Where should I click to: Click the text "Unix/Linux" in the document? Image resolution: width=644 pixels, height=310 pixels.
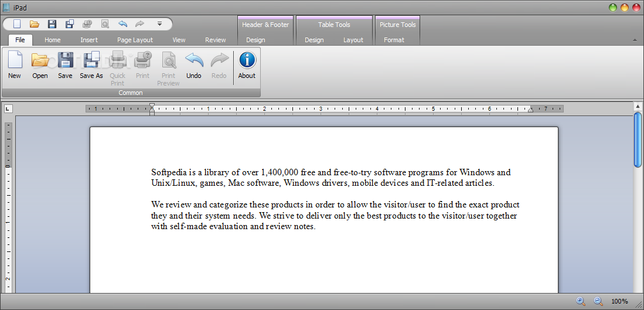173,183
